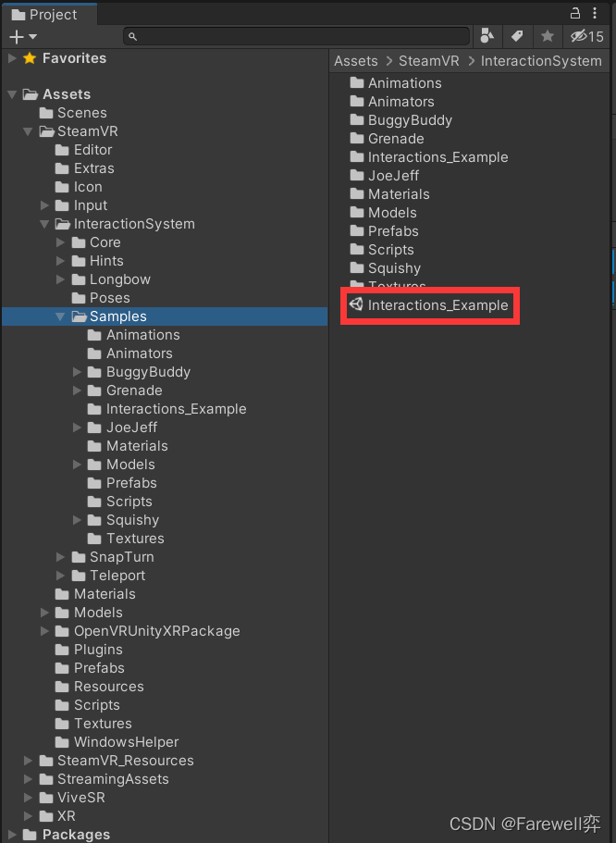
Task: Open Search by Label tag icon
Action: [517, 36]
